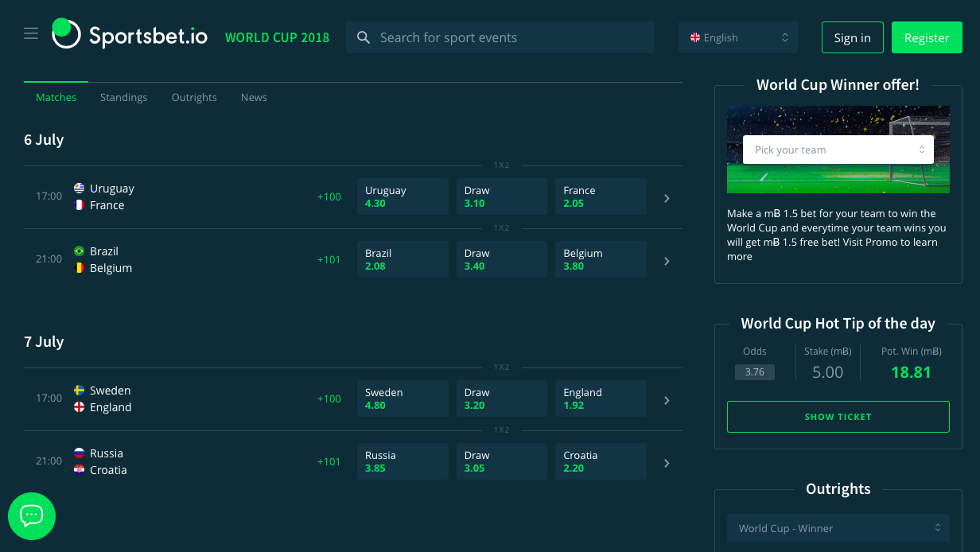Switch to the Matches tab
The height and width of the screenshot is (552, 980).
pyautogui.click(x=56, y=97)
